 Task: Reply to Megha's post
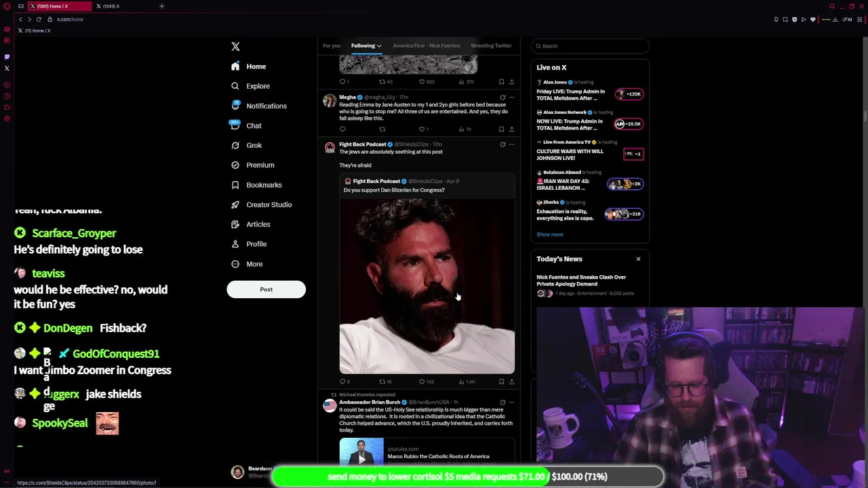[x=342, y=129]
